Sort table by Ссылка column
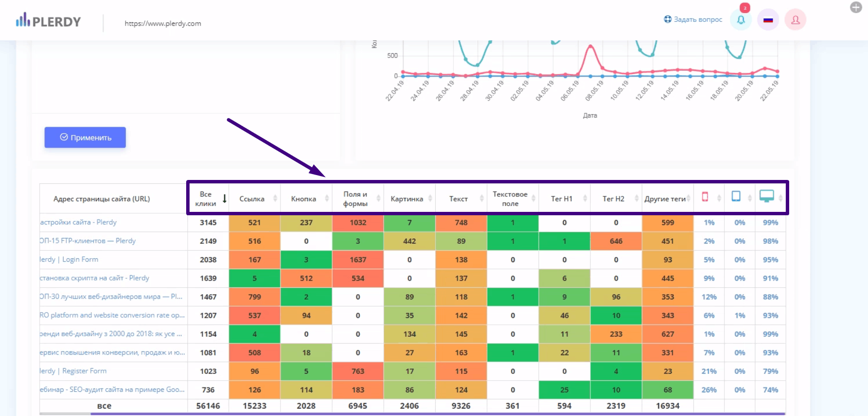Screen dimensions: 868x416 tap(255, 199)
